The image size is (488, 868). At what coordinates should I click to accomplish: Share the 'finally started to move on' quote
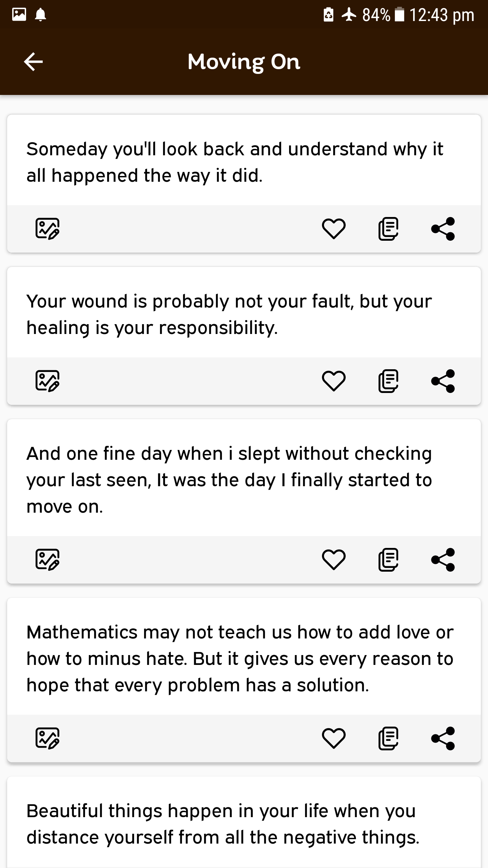[443, 560]
